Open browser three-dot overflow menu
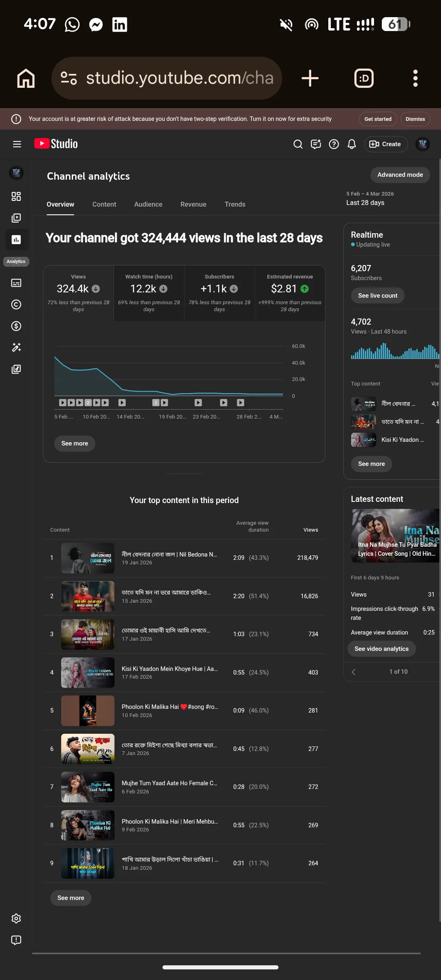The image size is (441, 980). [415, 78]
